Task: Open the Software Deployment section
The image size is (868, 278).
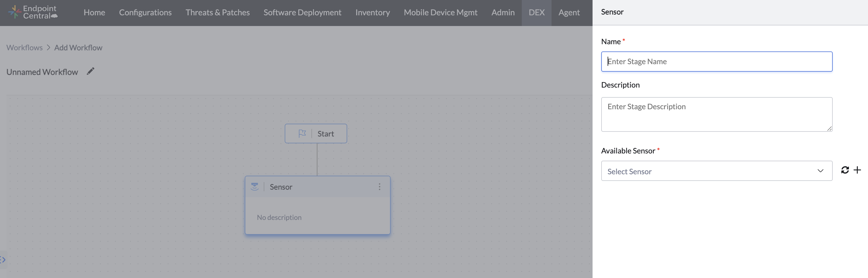Action: click(302, 12)
